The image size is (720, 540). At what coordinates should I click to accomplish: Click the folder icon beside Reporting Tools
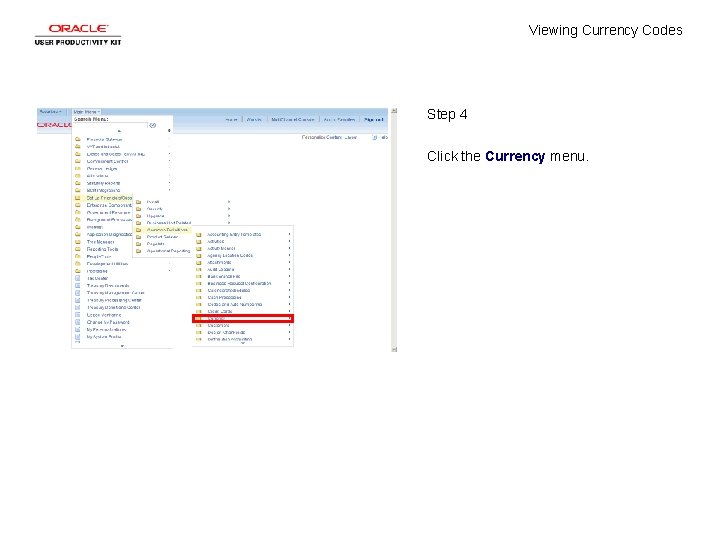coord(78,249)
